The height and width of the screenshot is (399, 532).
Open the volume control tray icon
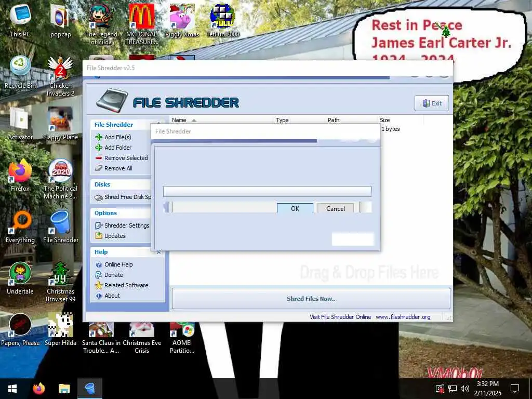pyautogui.click(x=465, y=389)
